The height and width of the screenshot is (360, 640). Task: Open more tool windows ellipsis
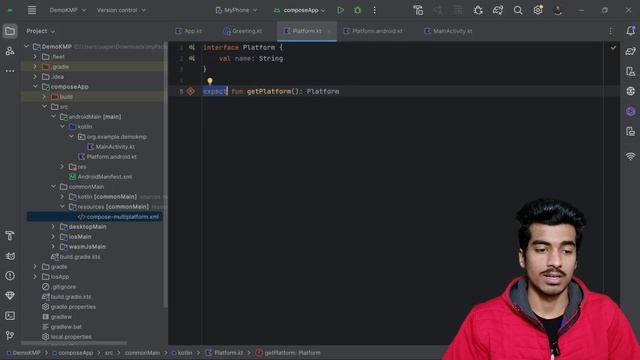click(10, 71)
